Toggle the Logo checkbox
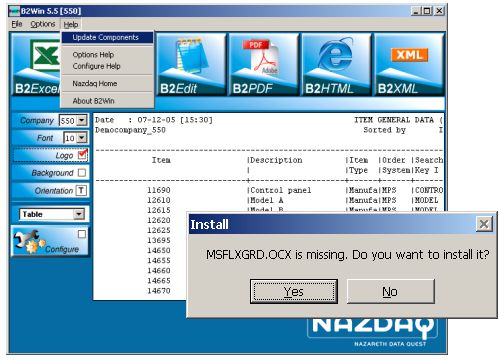Viewport: 499px width, 360px height. (82, 155)
